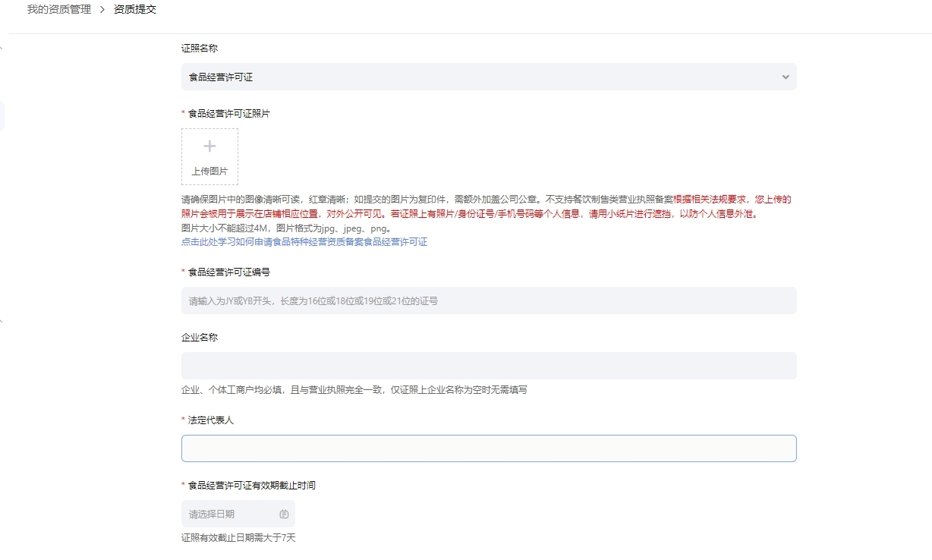Image resolution: width=932 pixels, height=560 pixels.
Task: Select the 资质提交 breadcrumb item
Action: click(x=135, y=10)
